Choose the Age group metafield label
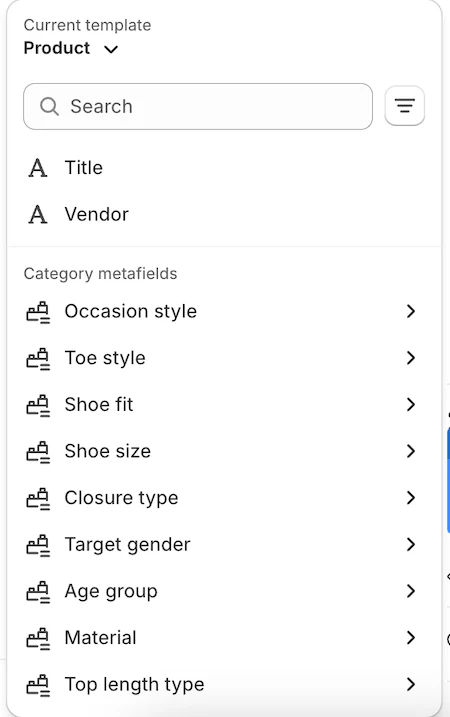 click(111, 591)
